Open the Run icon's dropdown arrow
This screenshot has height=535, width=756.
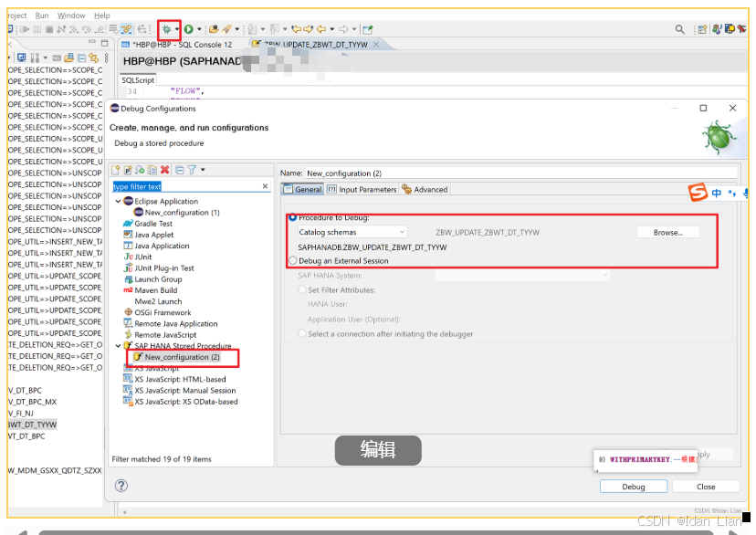(x=199, y=29)
